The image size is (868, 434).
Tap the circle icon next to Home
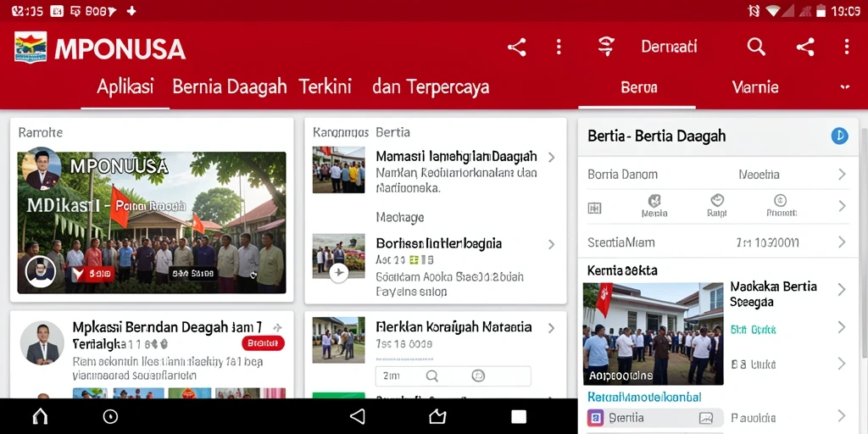tap(111, 416)
